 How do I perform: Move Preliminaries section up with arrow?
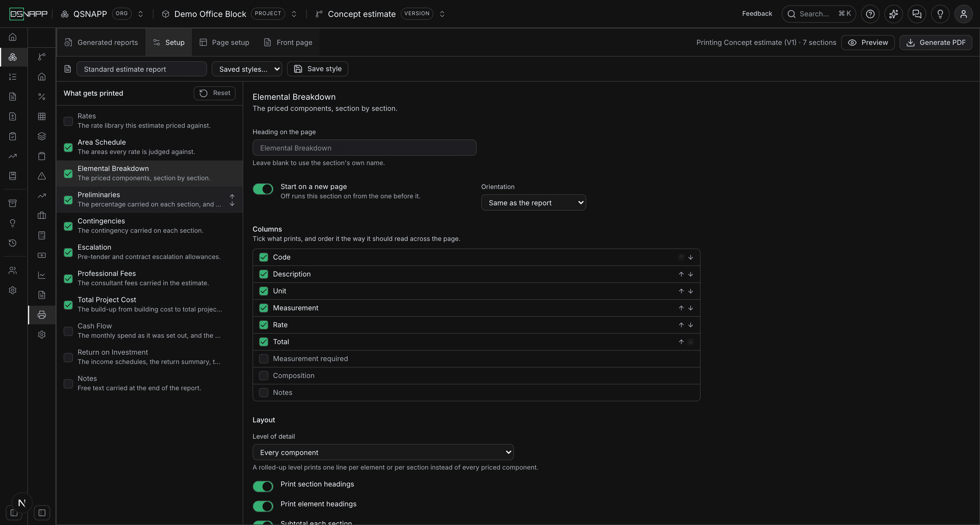pyautogui.click(x=232, y=196)
